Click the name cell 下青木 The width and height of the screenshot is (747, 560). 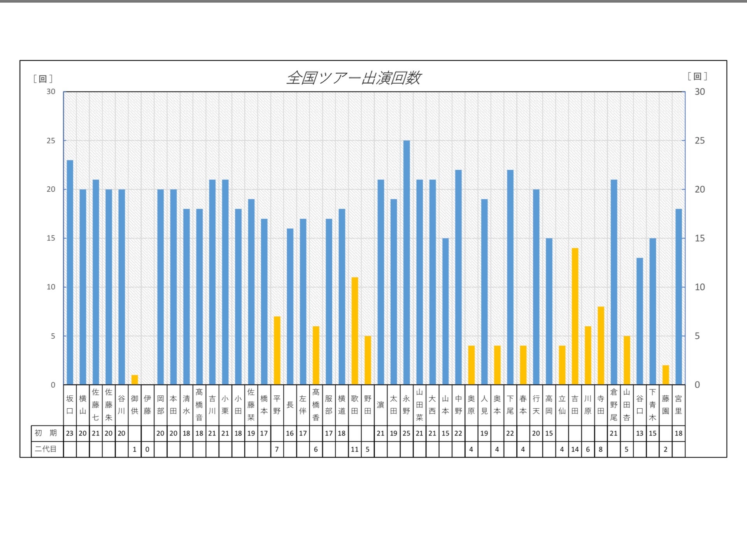pyautogui.click(x=652, y=405)
